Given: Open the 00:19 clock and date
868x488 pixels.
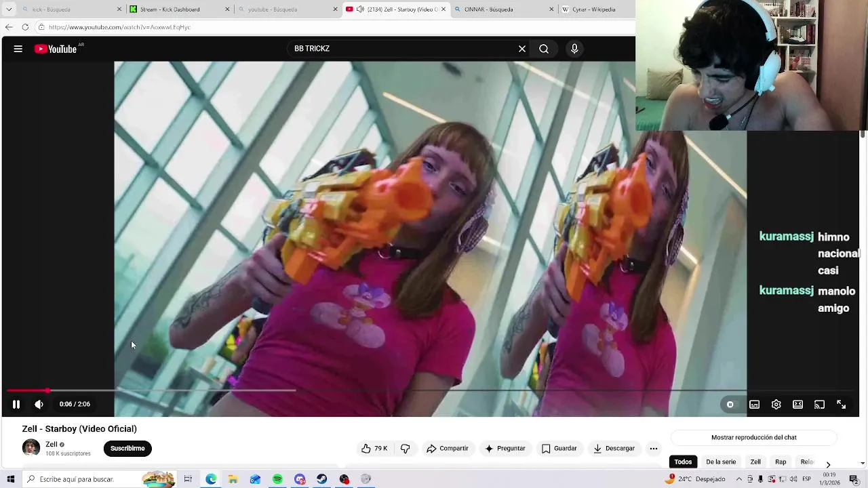Looking at the screenshot, I should pyautogui.click(x=829, y=479).
